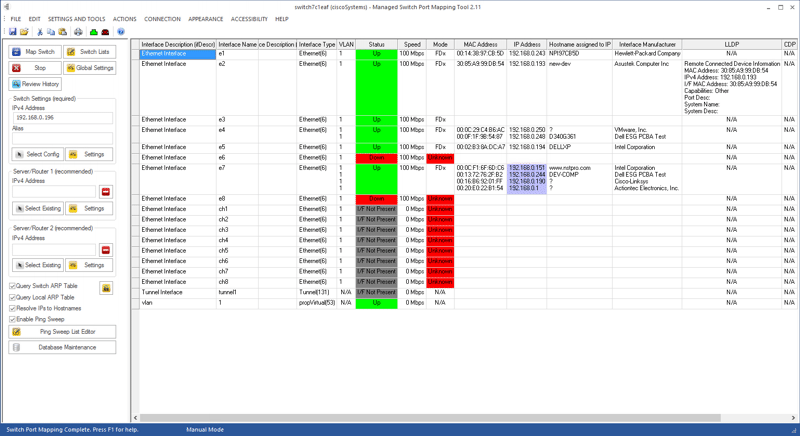Click the yellow icon beside Query Switch ARP Table
This screenshot has height=436, width=800.
[x=106, y=288]
